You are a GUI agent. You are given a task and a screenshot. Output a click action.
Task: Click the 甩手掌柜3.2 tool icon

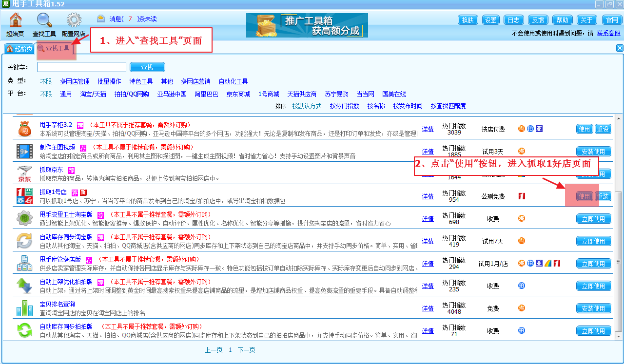point(24,129)
